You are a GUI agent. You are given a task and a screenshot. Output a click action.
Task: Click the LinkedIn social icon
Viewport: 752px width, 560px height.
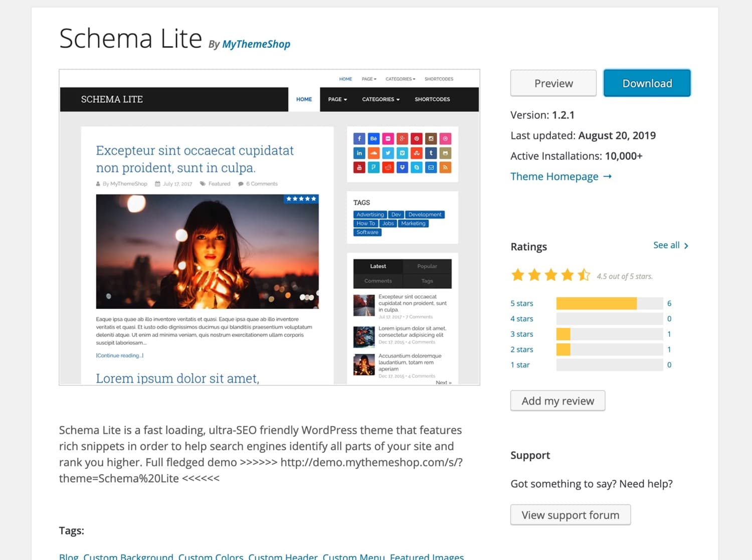tap(359, 153)
